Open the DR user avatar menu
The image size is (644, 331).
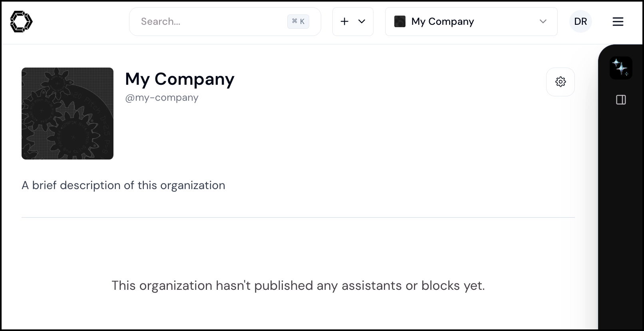pyautogui.click(x=580, y=22)
